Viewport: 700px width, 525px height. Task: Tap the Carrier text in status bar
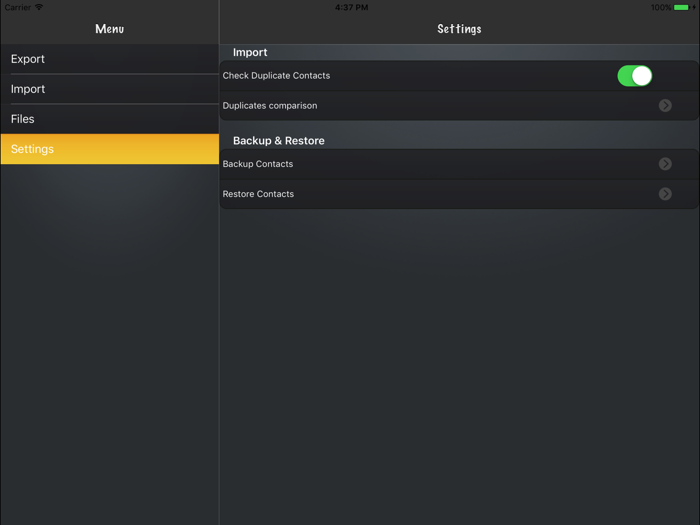click(17, 7)
